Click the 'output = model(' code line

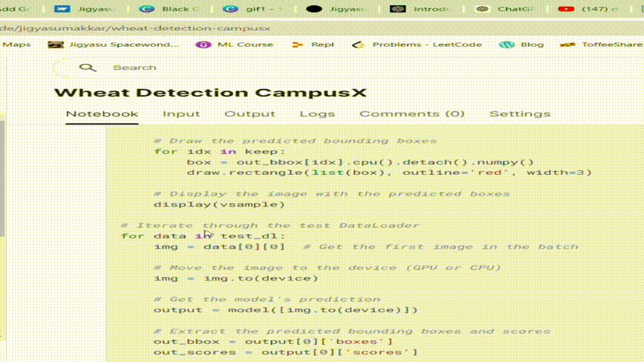(x=286, y=310)
